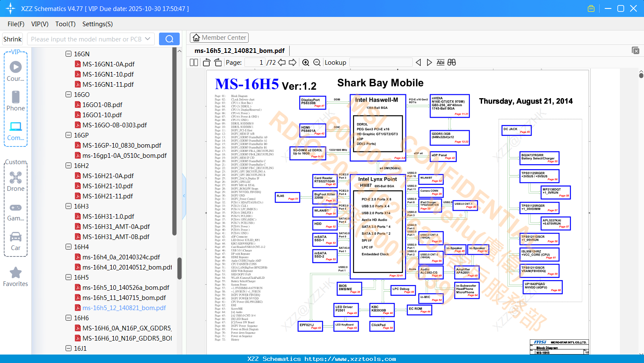Zoom out of the schematic
This screenshot has height=363, width=644.
[317, 63]
